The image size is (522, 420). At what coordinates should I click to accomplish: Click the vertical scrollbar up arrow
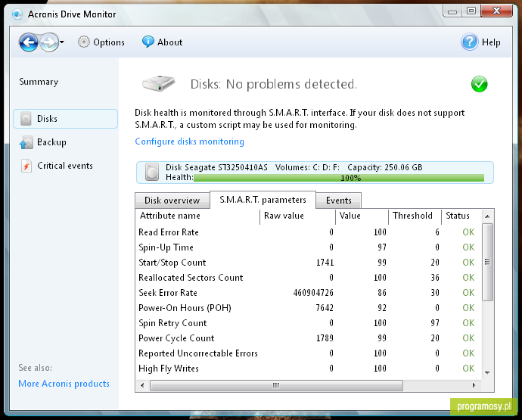pos(487,216)
